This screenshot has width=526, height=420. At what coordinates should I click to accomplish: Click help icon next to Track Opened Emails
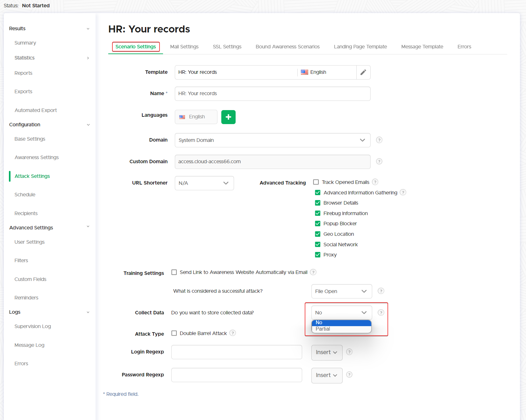click(375, 182)
